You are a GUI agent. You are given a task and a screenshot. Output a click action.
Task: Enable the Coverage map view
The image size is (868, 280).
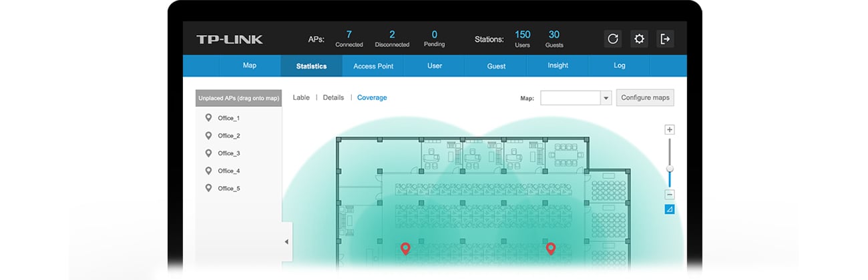(372, 97)
